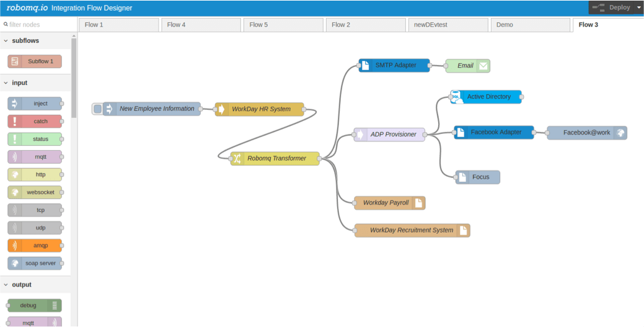Click arrow icon on New Employee Information node

coord(109,109)
